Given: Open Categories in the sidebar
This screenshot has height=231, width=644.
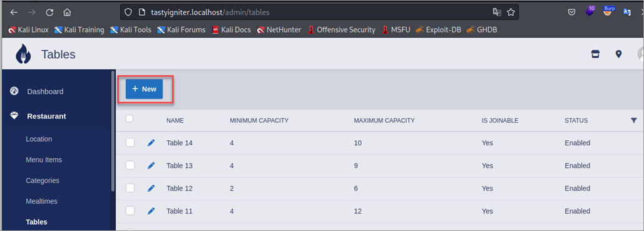Looking at the screenshot, I should tap(43, 180).
